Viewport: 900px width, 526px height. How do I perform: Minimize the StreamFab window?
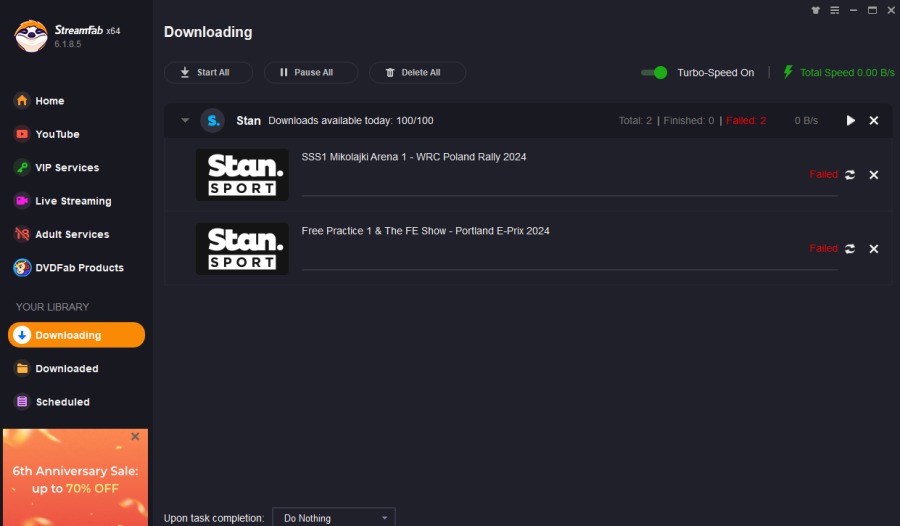[854, 10]
